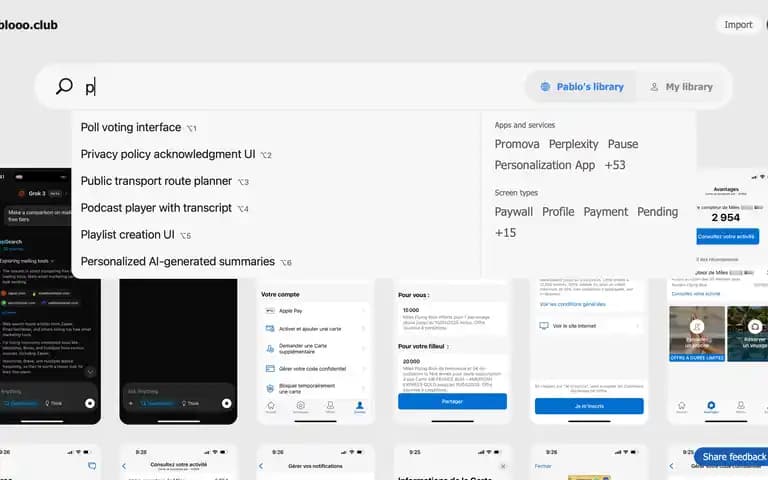Viewport: 768px width, 480px height.
Task: Click the send button in the Grok 3 screen
Action: 90,403
